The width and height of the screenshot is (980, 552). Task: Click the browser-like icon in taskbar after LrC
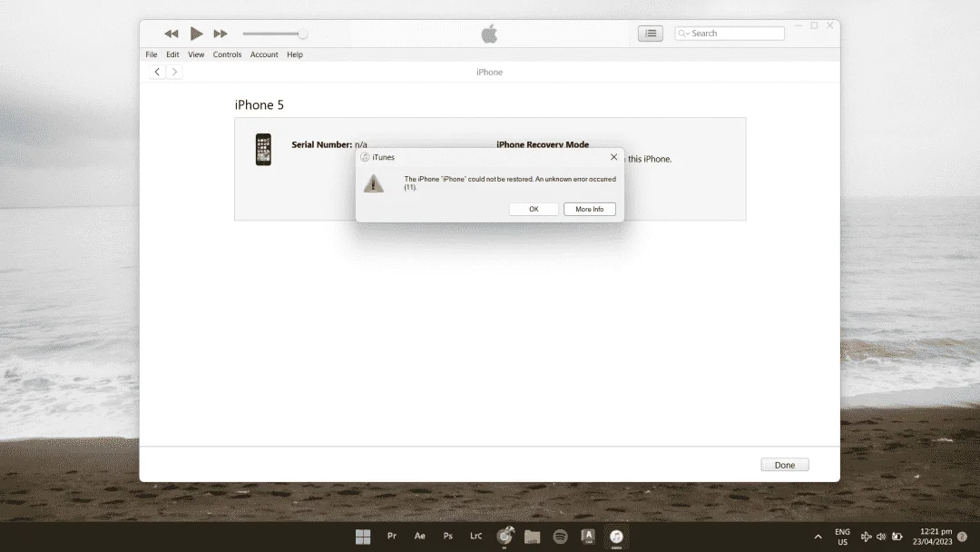(505, 536)
